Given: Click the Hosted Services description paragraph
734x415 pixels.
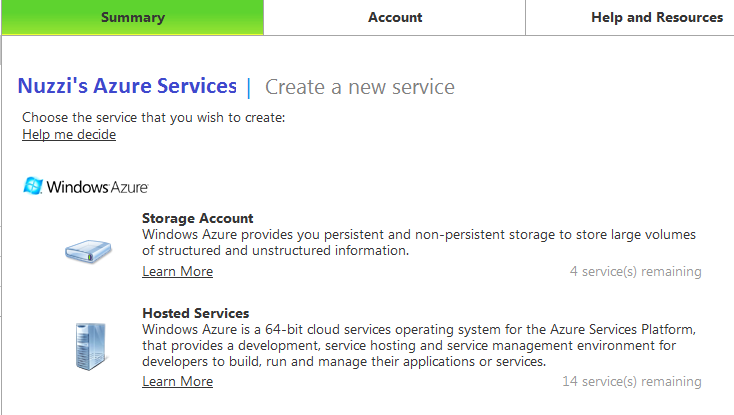Looking at the screenshot, I should [x=419, y=345].
